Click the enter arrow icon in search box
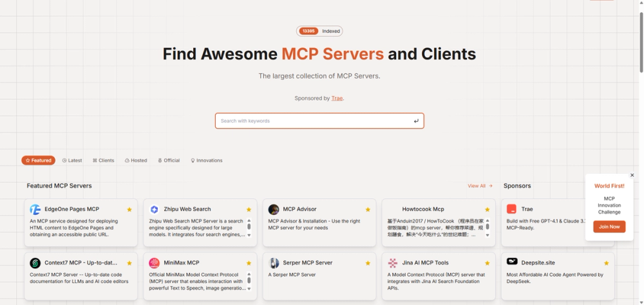 pos(416,121)
